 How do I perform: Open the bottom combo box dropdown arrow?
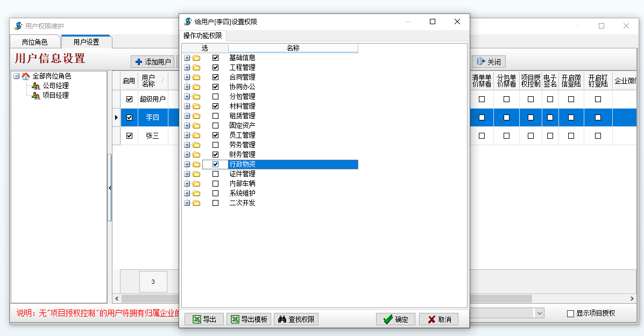539,313
